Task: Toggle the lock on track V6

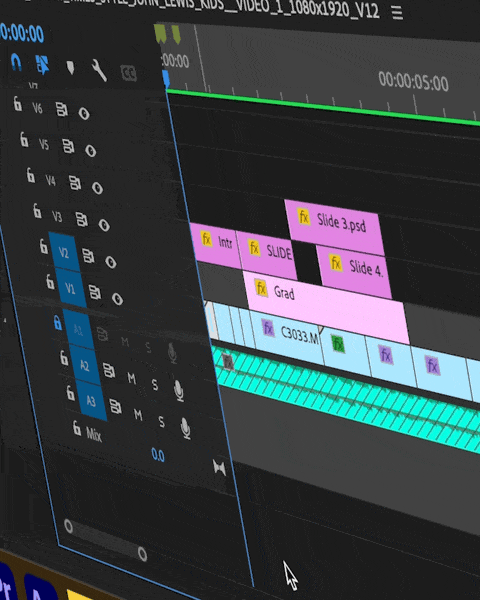Action: pyautogui.click(x=17, y=103)
